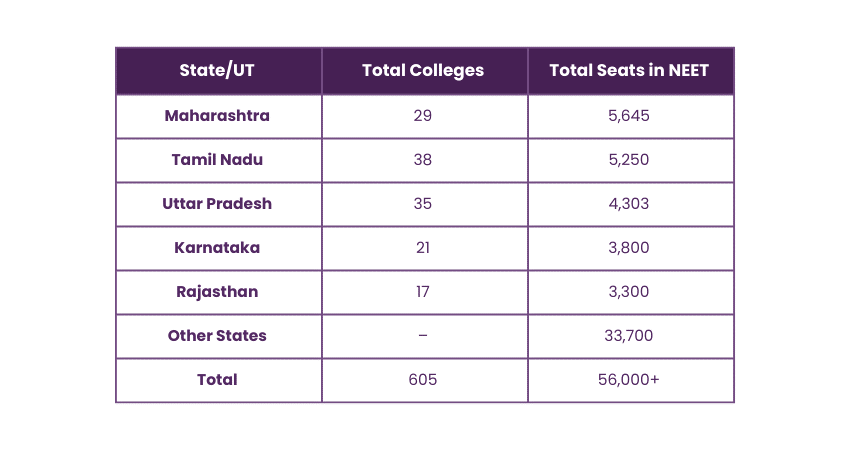Image resolution: width=850 pixels, height=450 pixels.
Task: Click the 33,700 seats cell
Action: coord(629,336)
